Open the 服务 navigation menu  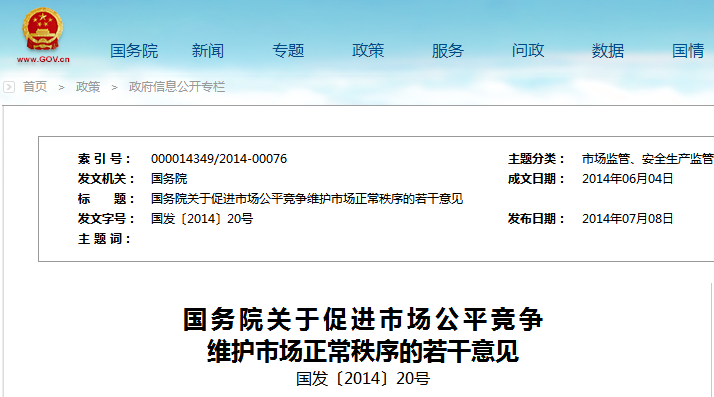448,51
